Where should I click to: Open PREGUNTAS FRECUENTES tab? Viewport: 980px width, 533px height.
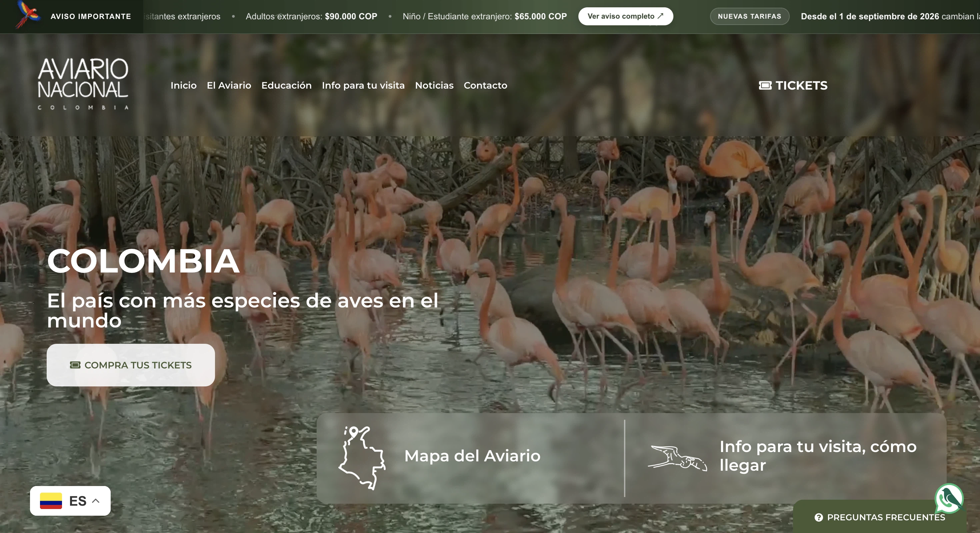point(880,517)
